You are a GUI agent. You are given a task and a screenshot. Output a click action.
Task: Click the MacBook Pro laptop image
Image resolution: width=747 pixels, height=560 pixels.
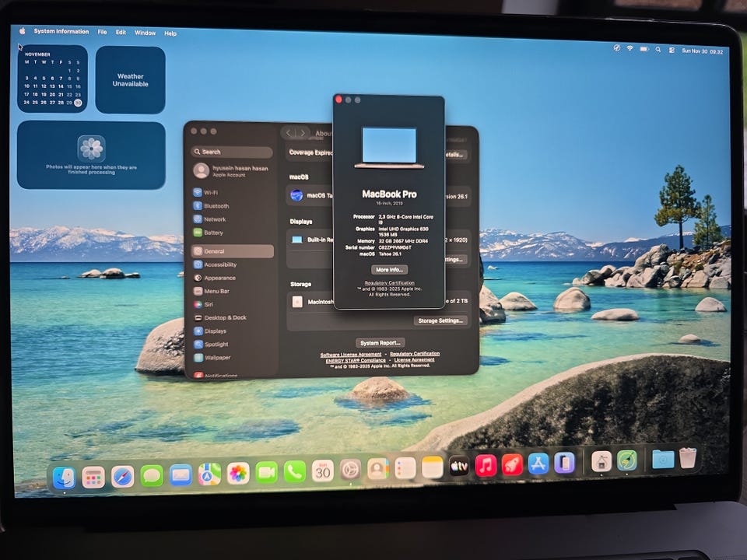[x=389, y=148]
